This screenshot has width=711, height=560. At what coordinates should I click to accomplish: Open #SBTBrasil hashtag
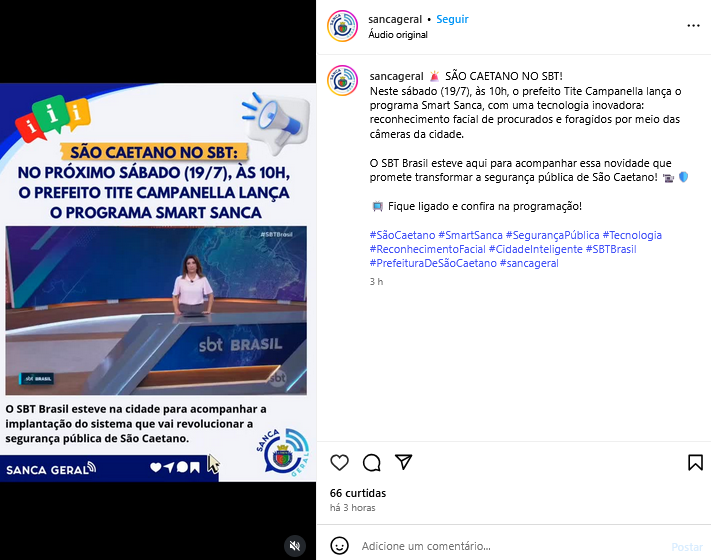coord(611,249)
